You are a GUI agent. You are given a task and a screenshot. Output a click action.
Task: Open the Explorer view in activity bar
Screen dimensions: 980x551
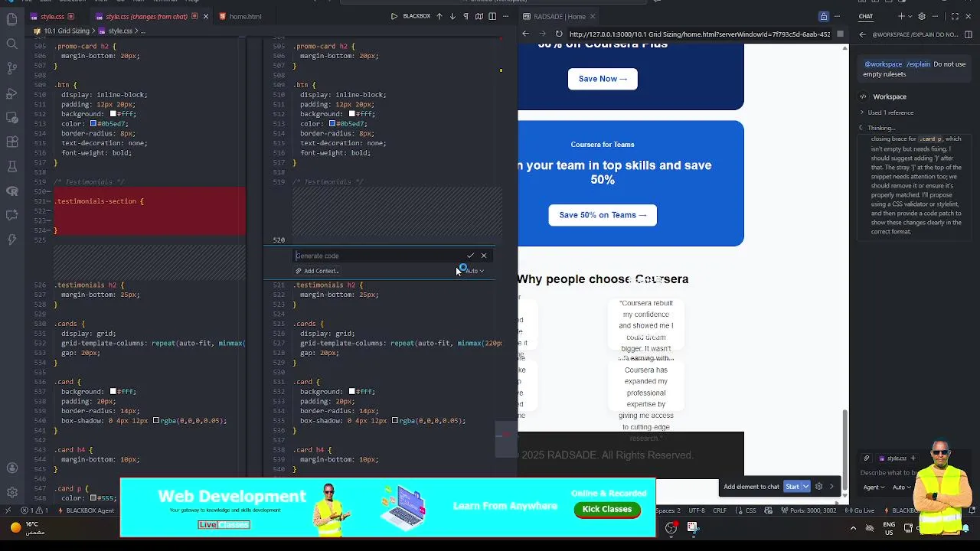click(x=11, y=19)
